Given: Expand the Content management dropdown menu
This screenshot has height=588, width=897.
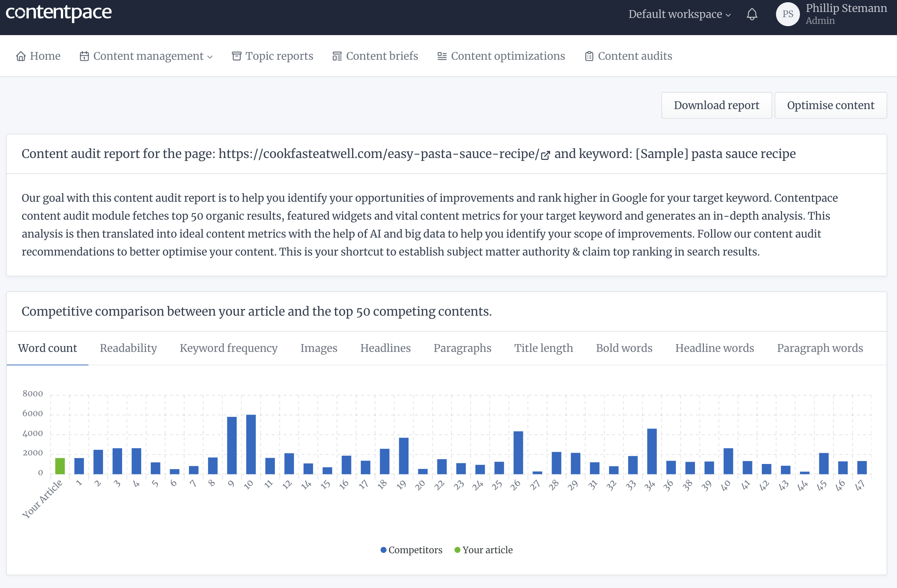Looking at the screenshot, I should coord(146,56).
